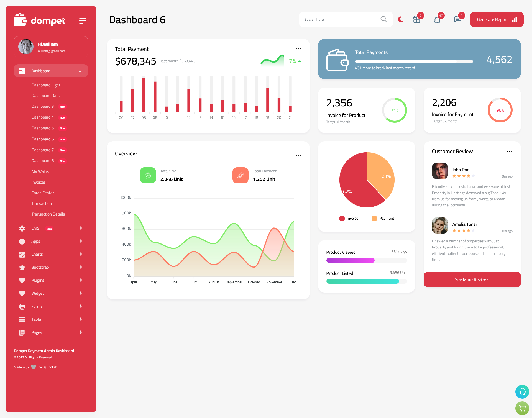The image size is (532, 418).
Task: Toggle dark mode moon icon header
Action: (400, 19)
